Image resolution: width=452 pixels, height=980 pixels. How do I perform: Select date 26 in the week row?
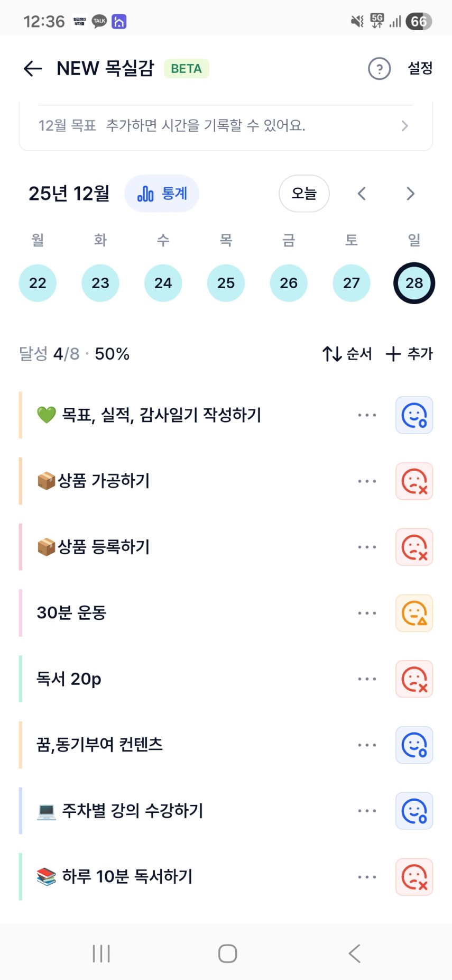(289, 283)
